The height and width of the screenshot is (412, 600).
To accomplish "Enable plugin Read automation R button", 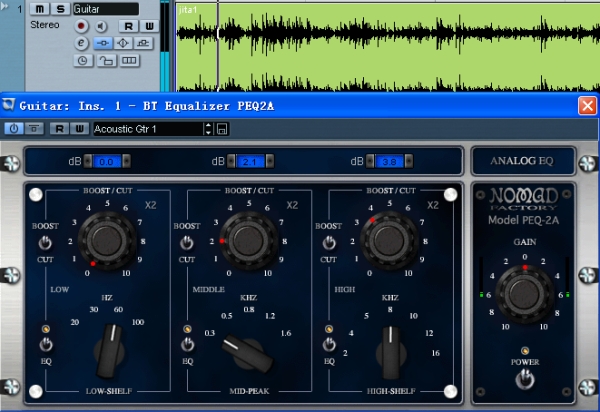I will point(59,129).
